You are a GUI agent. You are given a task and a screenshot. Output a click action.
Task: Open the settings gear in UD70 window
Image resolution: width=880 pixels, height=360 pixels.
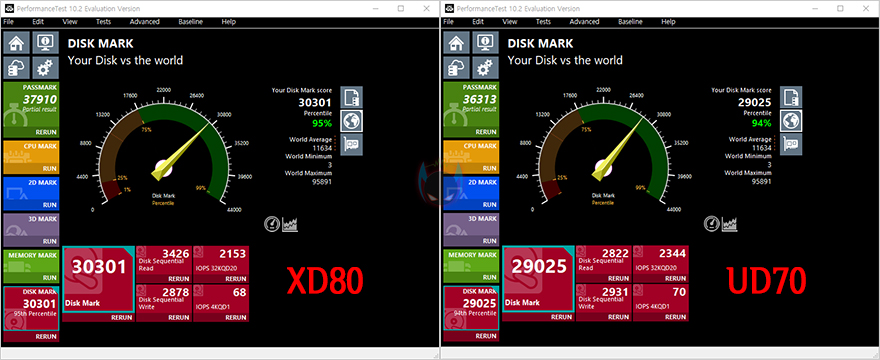coord(485,69)
